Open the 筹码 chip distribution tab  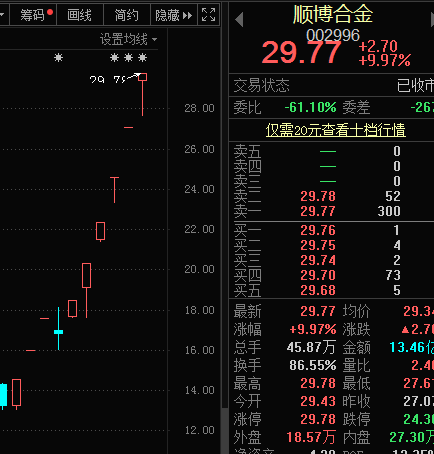pyautogui.click(x=33, y=15)
